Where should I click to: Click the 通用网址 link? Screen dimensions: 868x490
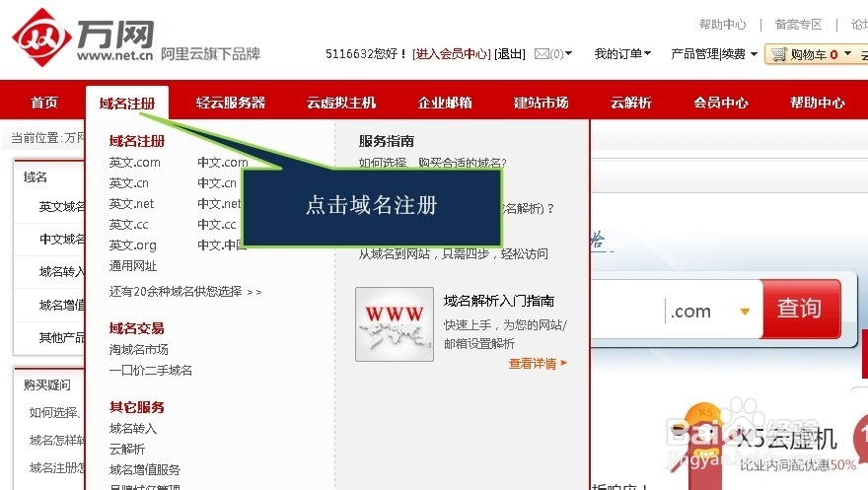pyautogui.click(x=133, y=266)
